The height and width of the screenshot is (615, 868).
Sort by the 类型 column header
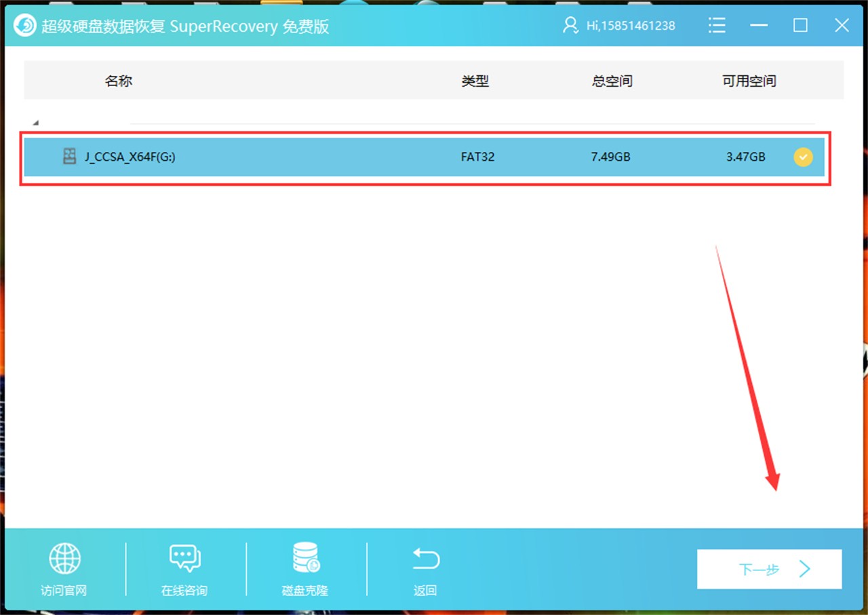pos(475,81)
